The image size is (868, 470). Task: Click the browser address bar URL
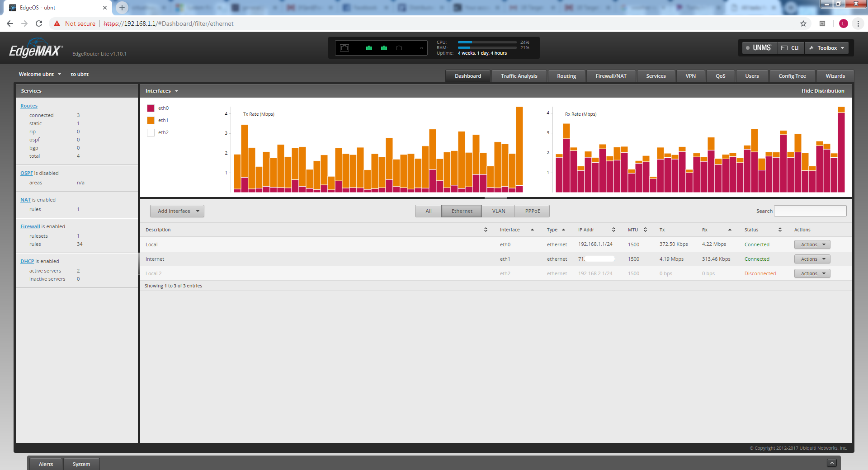168,23
